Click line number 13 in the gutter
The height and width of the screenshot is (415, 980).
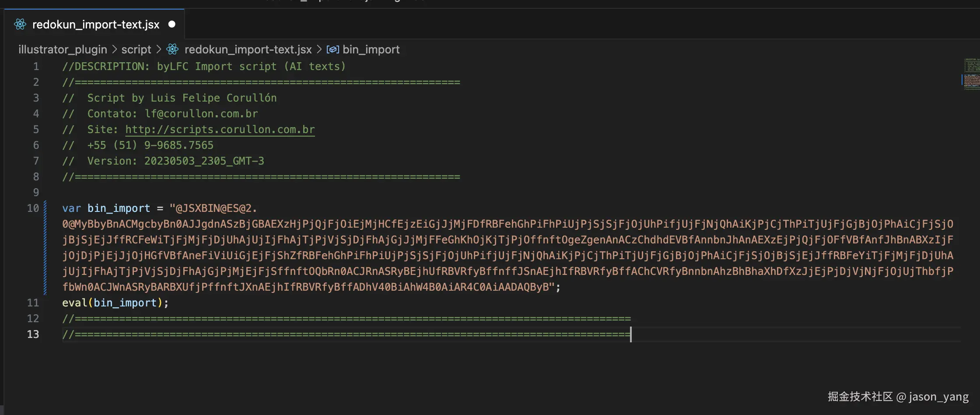(33, 334)
